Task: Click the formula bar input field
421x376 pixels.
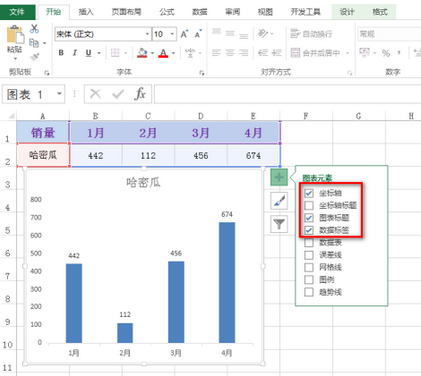Action: 287,94
